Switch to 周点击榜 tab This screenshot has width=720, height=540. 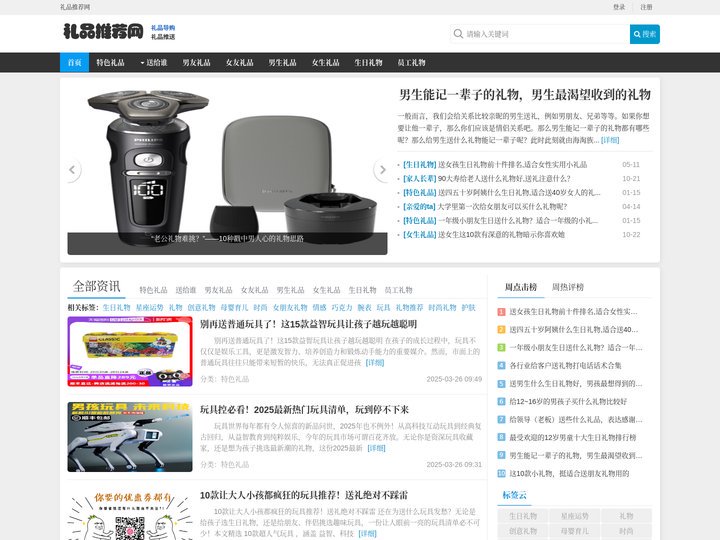click(x=520, y=287)
